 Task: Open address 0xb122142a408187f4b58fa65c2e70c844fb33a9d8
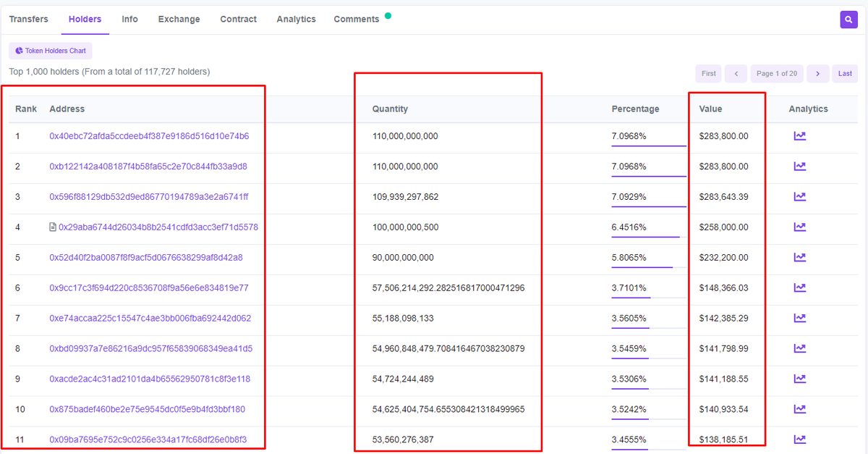[148, 167]
